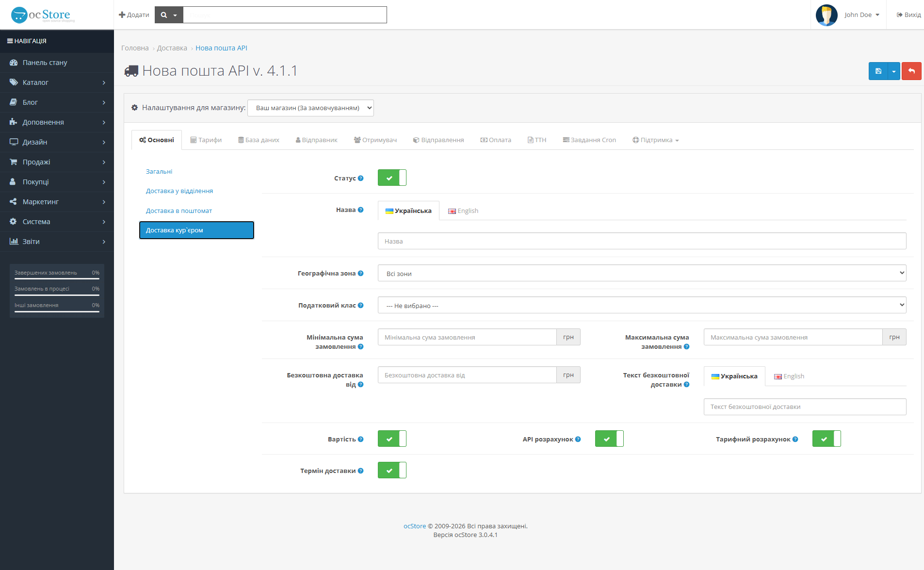Viewport: 924px width, 570px height.
Task: Switch to the Тарифи tab
Action: click(206, 140)
